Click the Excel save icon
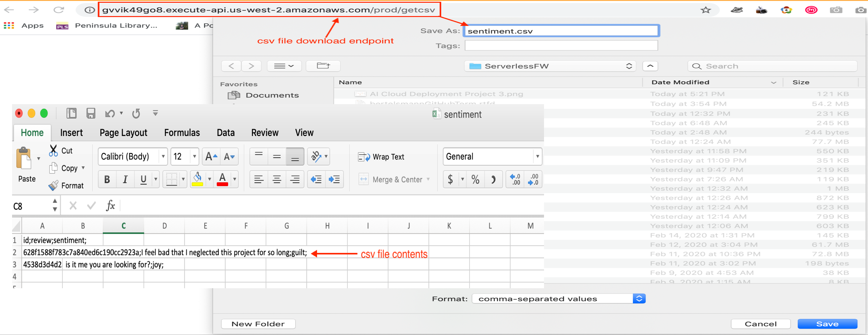The image size is (868, 335). [91, 113]
